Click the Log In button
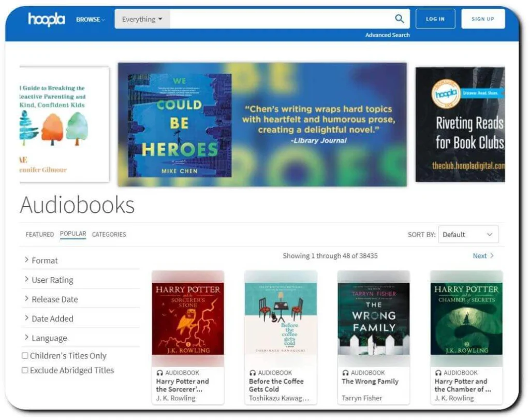The width and height of the screenshot is (530, 420). click(435, 19)
